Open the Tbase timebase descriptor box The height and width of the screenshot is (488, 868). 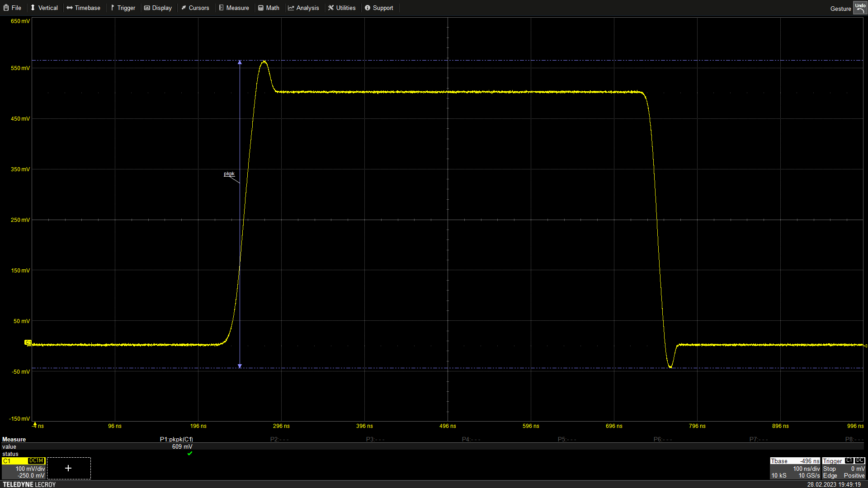pos(795,468)
